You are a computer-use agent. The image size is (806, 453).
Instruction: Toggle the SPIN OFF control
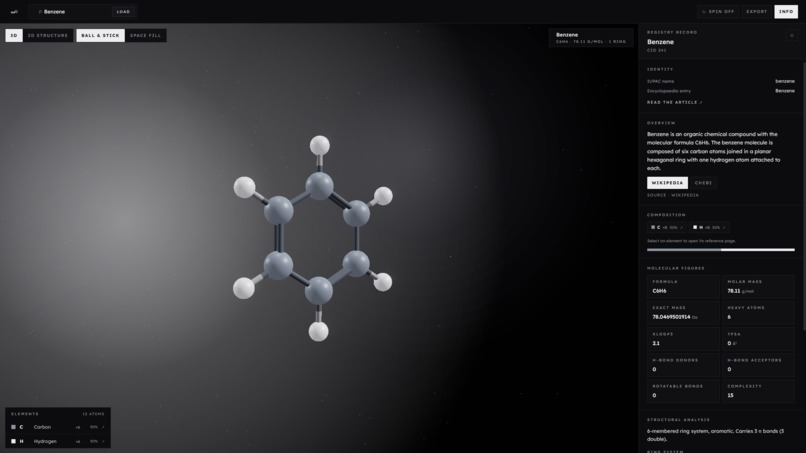click(718, 11)
